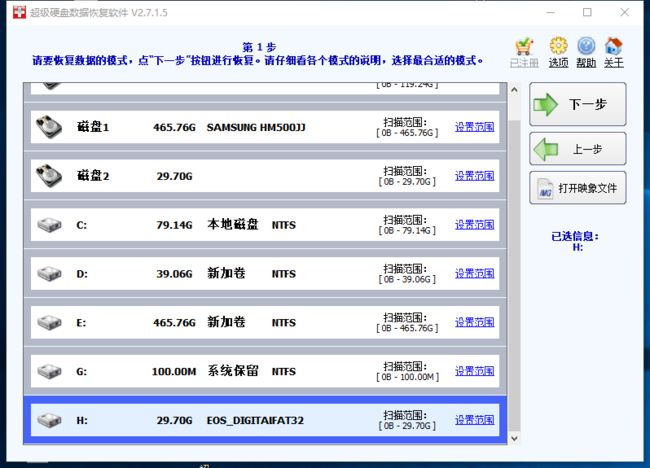Screen dimensions: 650x468
Task: Open the 帮助 help icon
Action: 586,46
